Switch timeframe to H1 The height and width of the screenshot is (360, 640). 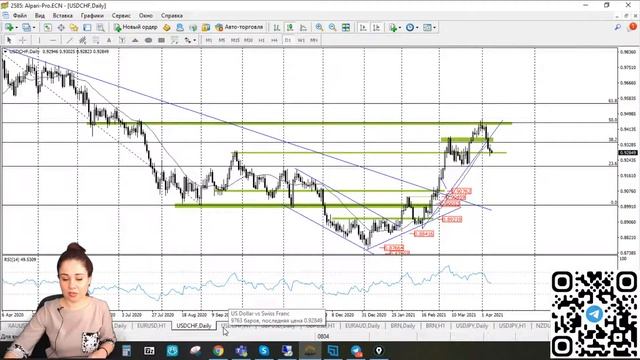tap(262, 40)
